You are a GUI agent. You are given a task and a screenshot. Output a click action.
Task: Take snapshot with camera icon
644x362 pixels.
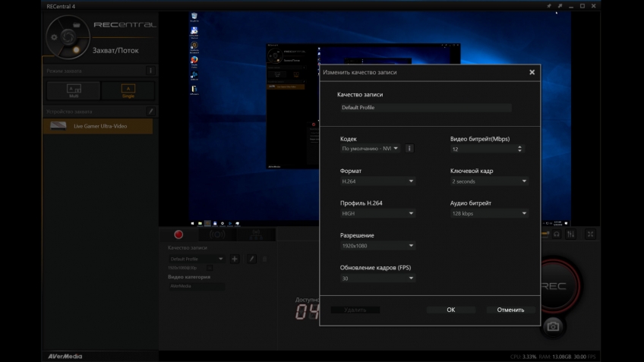click(x=553, y=326)
